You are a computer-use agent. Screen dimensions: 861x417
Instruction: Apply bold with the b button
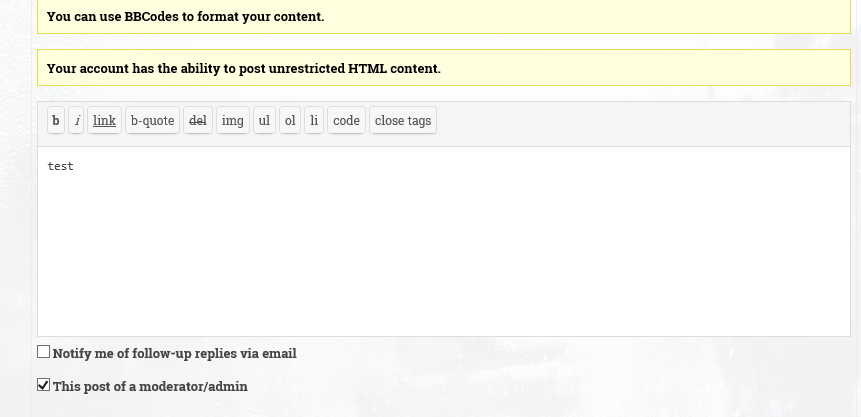coord(56,120)
